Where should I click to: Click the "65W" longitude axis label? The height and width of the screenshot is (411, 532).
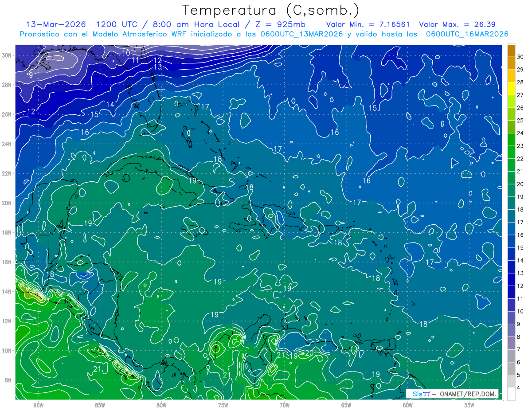coord(346,405)
